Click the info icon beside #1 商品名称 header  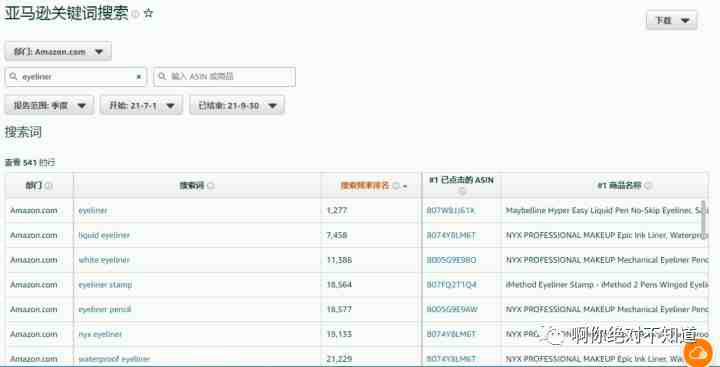(648, 186)
